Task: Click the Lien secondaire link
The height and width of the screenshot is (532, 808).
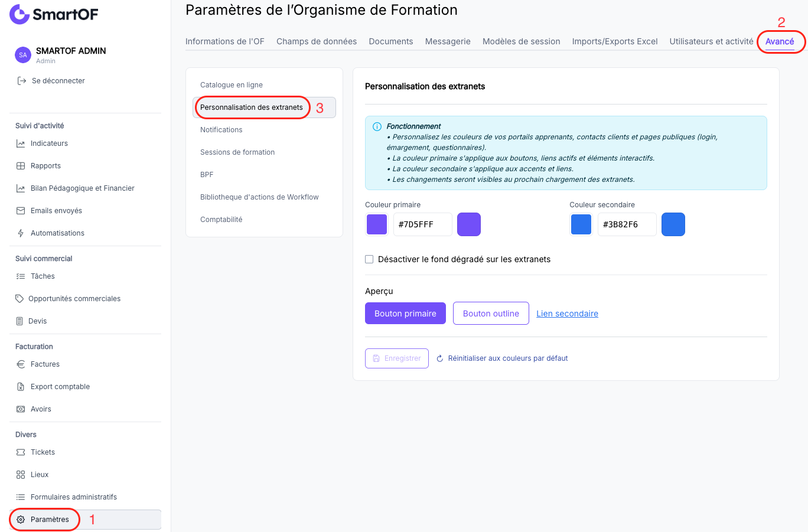Action: (567, 314)
